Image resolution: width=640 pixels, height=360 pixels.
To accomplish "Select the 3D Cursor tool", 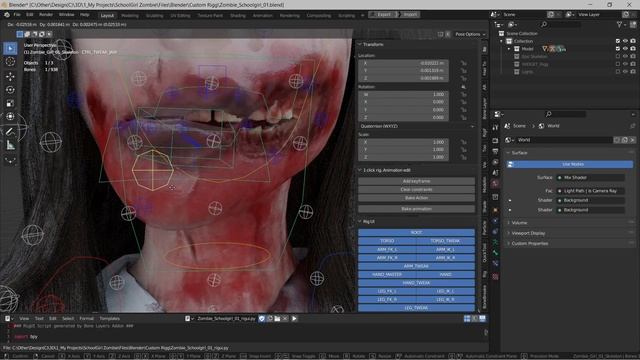I will [10, 62].
